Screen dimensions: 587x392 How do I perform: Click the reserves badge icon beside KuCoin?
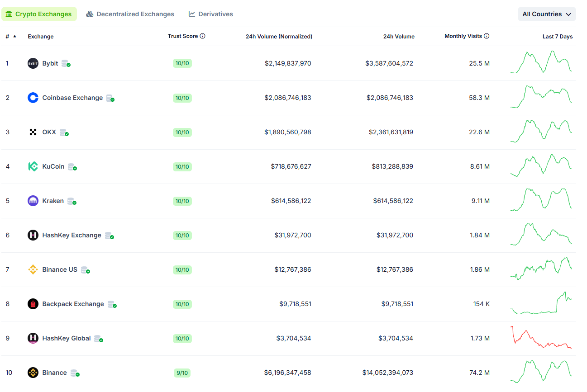(72, 167)
